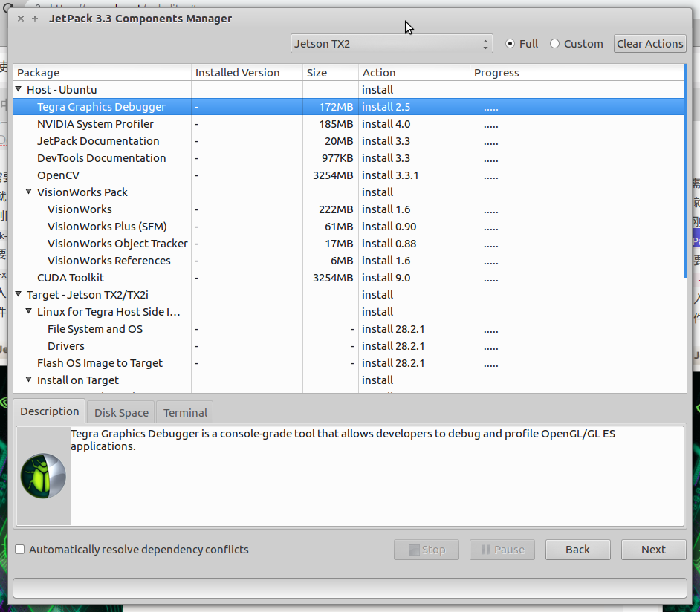Collapse the Target - Jetson TX2/TX2i group

19,294
